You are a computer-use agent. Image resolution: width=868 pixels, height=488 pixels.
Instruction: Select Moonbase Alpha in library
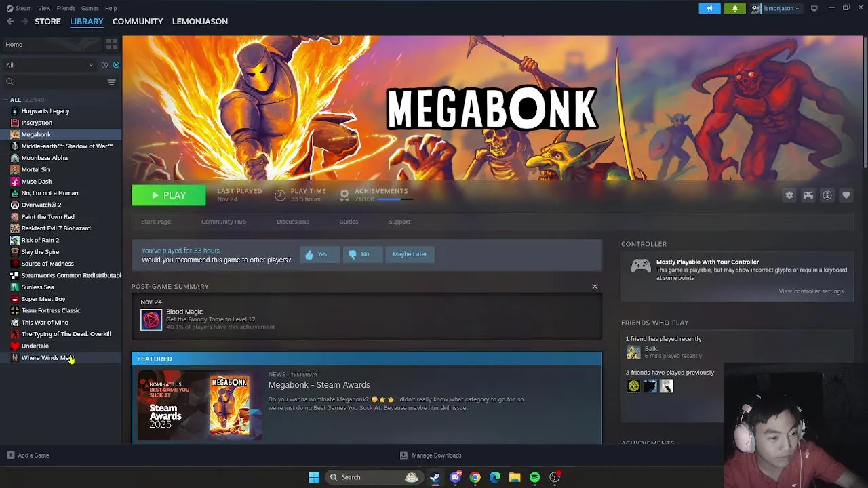(44, 158)
